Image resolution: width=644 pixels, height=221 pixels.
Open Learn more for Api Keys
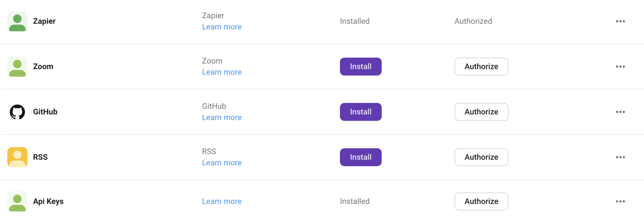pos(222,201)
